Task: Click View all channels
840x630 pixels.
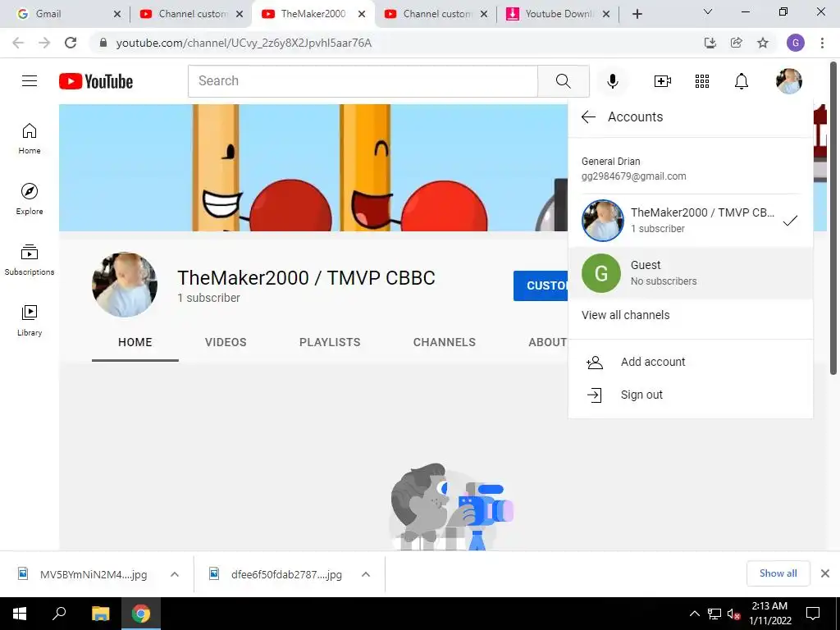Action: point(626,315)
